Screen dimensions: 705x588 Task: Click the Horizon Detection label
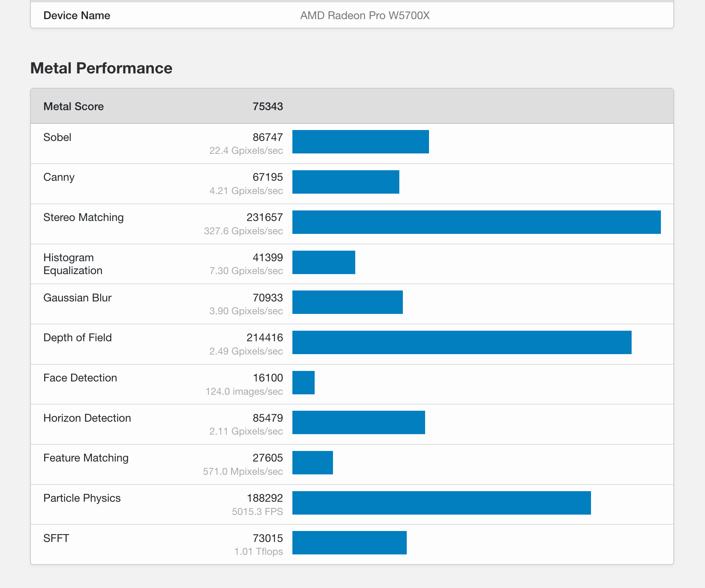pos(87,418)
